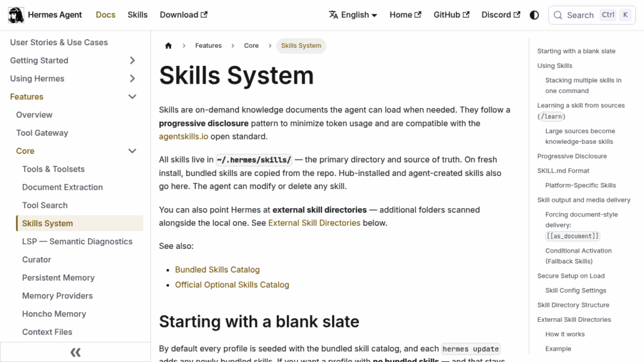Open Tools & Toolsets page

(53, 169)
